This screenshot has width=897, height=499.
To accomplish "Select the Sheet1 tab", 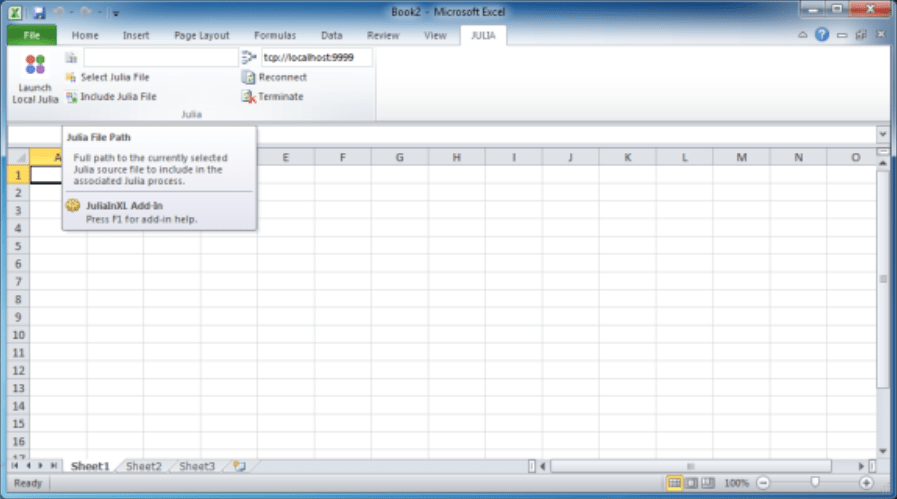I will coord(90,466).
